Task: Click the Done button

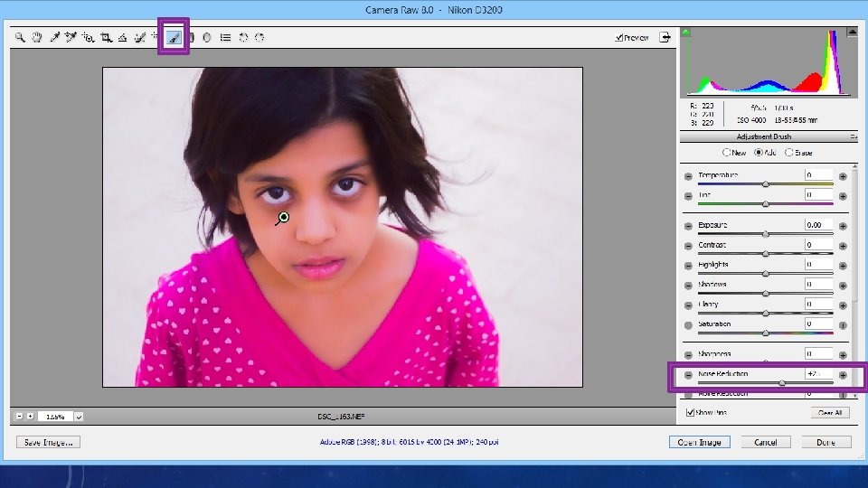Action: pyautogui.click(x=826, y=442)
